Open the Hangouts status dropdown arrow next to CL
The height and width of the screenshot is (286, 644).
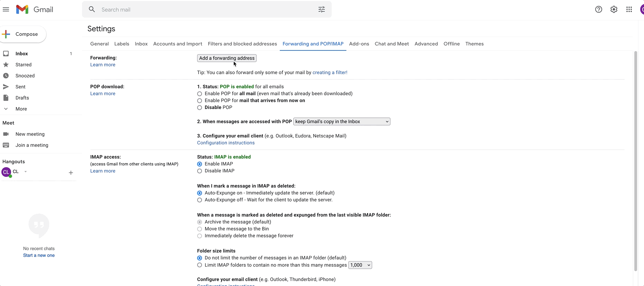(x=26, y=172)
